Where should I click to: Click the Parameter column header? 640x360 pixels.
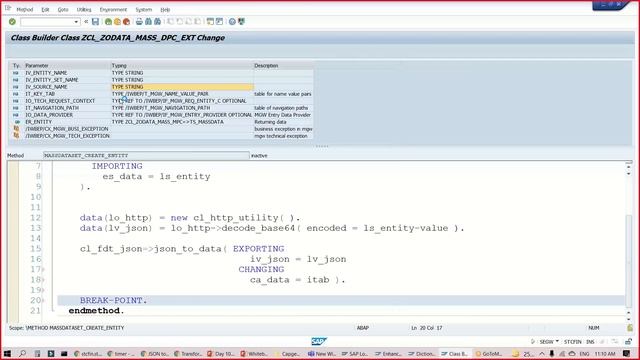point(37,66)
